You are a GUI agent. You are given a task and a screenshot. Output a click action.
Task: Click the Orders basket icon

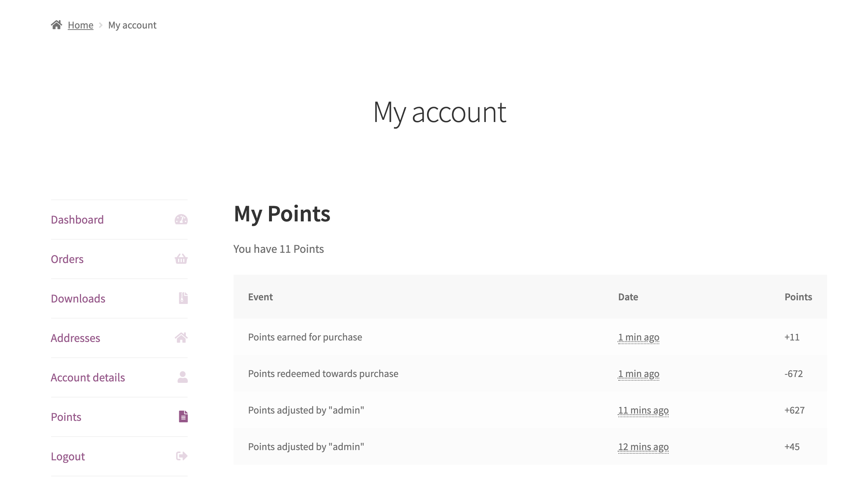[x=181, y=259]
